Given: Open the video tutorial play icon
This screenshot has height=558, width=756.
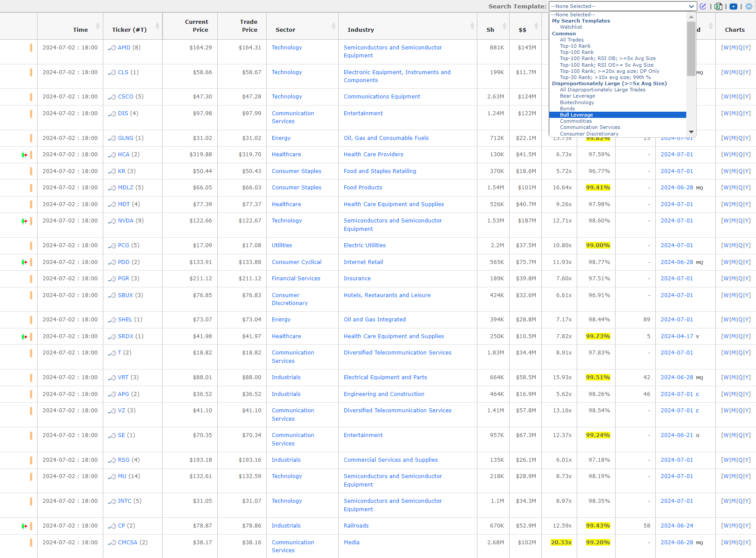Looking at the screenshot, I should (x=733, y=6).
